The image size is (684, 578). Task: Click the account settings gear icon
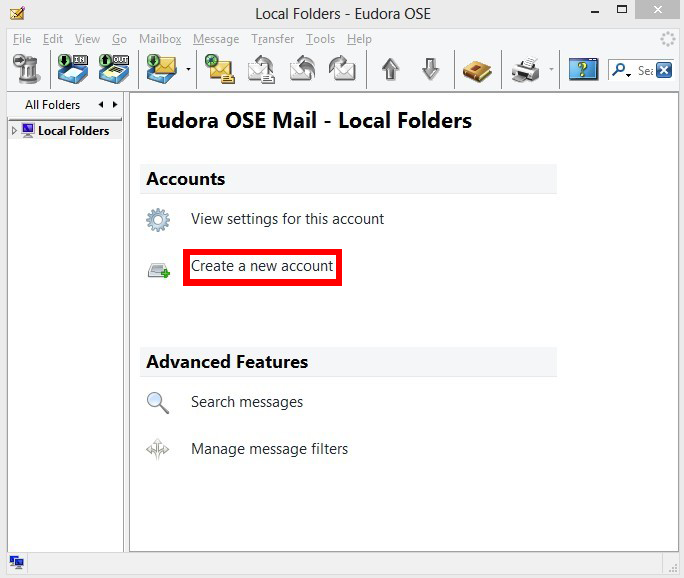click(158, 219)
